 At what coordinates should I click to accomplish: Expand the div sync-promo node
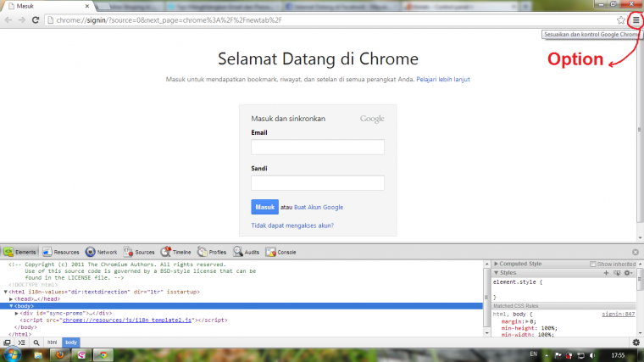pos(17,313)
